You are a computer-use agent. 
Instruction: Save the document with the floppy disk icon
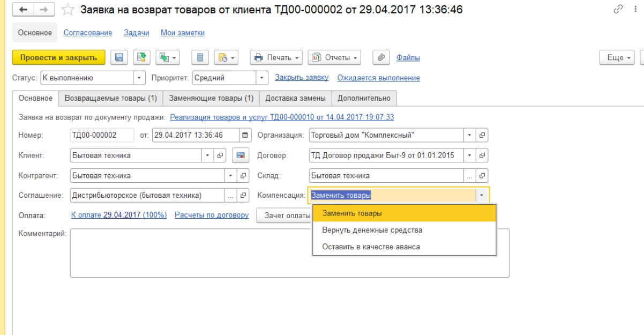[x=119, y=57]
